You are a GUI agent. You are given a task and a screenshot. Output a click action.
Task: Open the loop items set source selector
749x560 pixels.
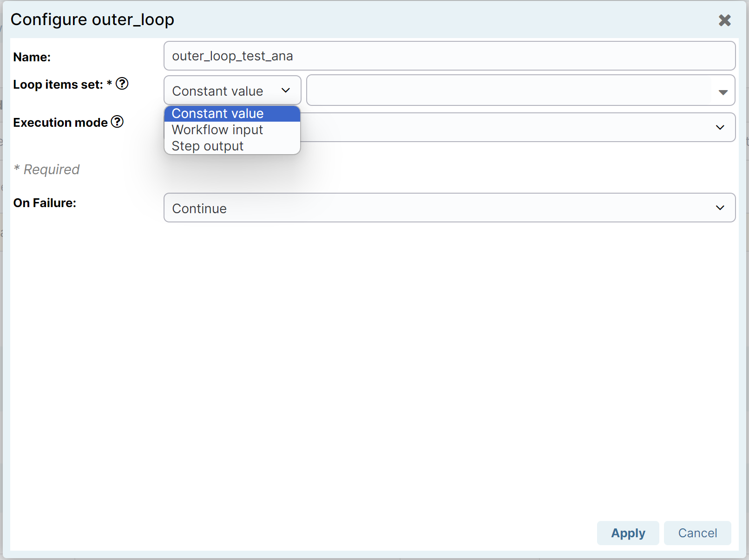[232, 91]
